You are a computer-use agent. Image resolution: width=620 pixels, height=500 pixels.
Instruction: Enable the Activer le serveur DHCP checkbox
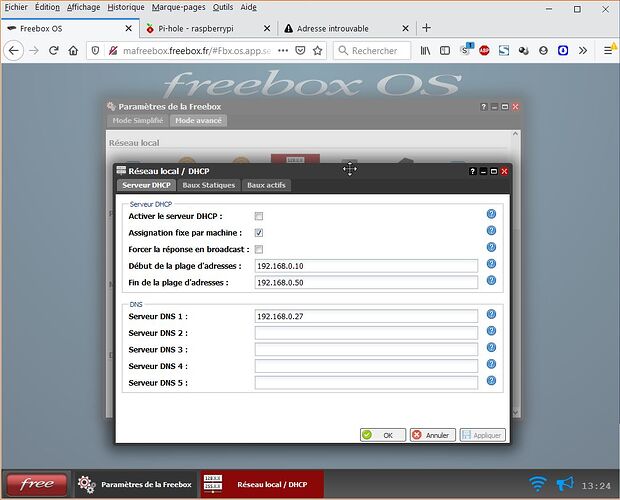(259, 216)
